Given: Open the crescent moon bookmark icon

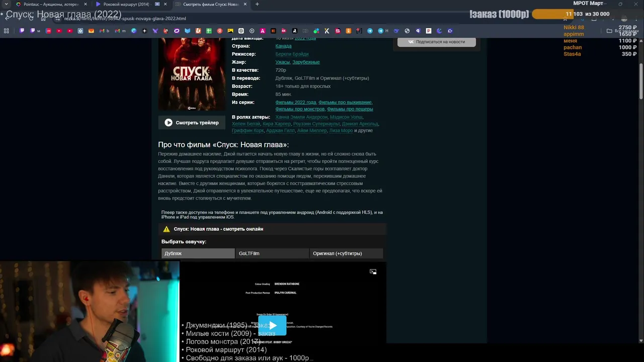Looking at the screenshot, I should click(x=439, y=31).
